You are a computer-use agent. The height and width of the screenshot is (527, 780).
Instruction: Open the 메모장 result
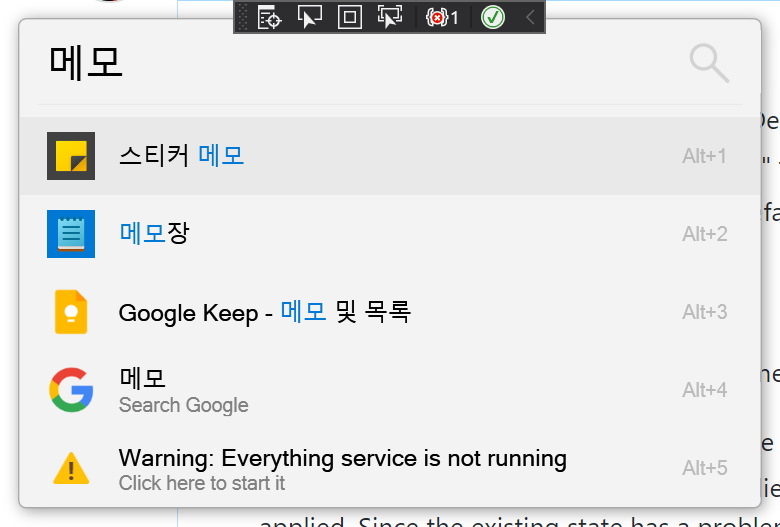click(x=390, y=234)
